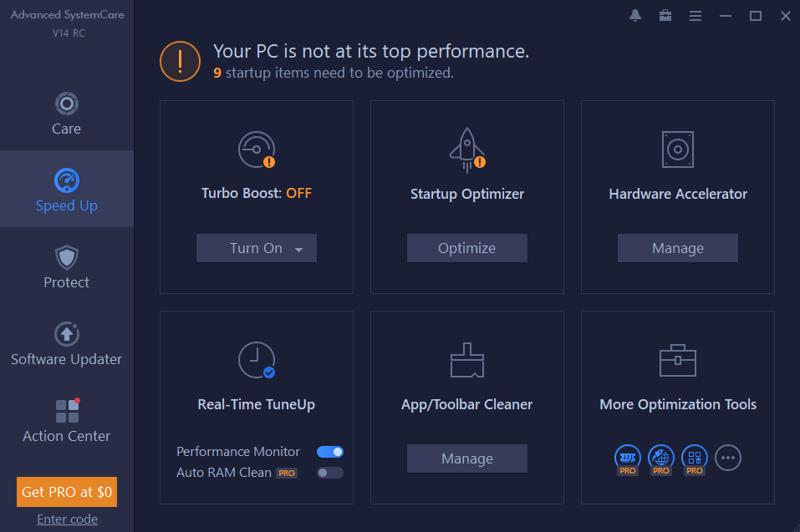This screenshot has width=800, height=532.
Task: Open the notifications bell icon
Action: click(634, 16)
